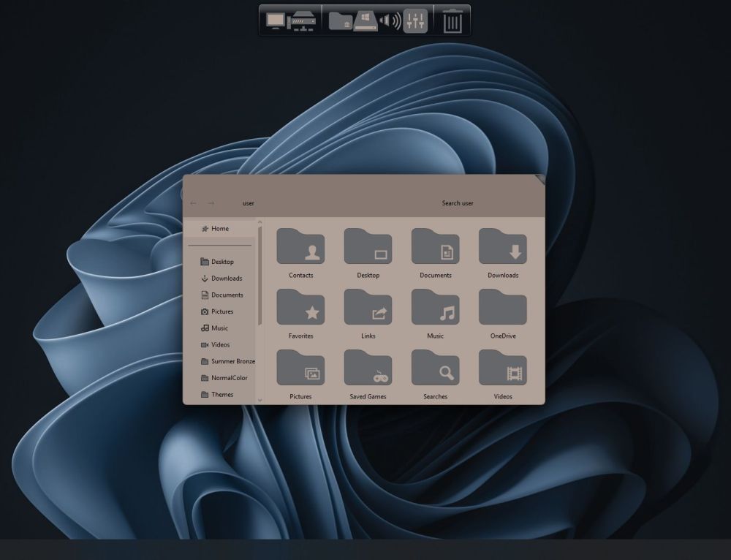Open the Recycle Bin from the top dock
The width and height of the screenshot is (731, 560).
pos(452,20)
